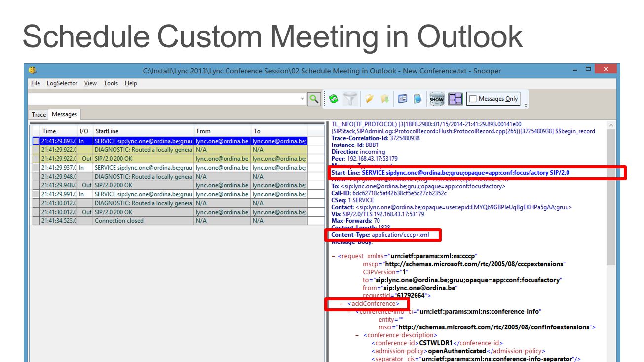Click the folder with green arrow icon
The width and height of the screenshot is (644, 362).
point(385,99)
